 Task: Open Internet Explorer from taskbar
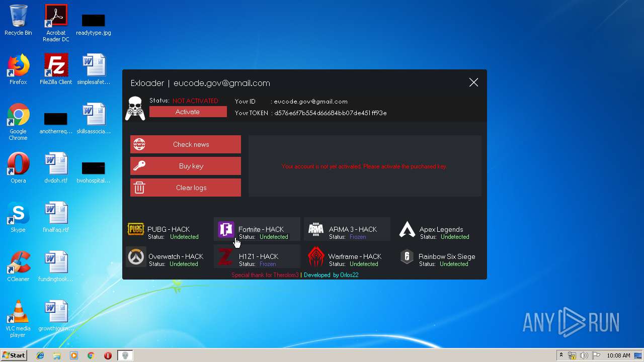tap(40, 355)
